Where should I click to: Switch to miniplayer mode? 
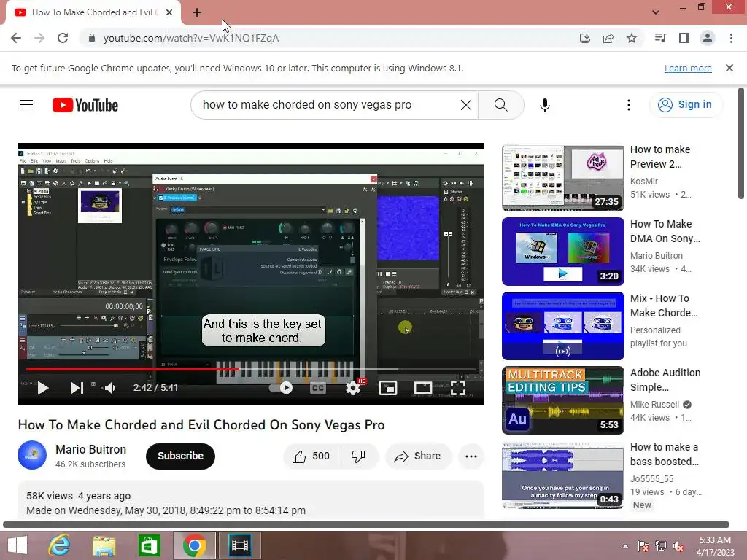(x=388, y=388)
